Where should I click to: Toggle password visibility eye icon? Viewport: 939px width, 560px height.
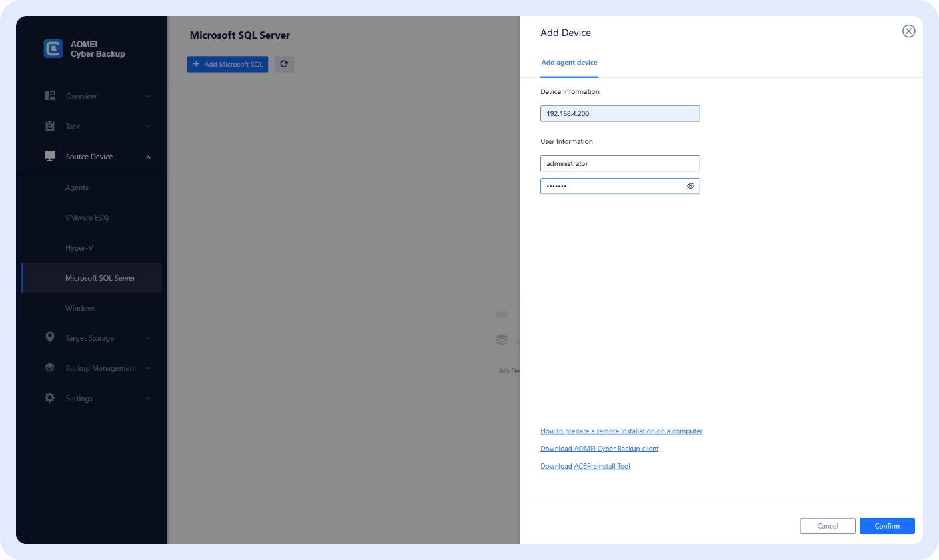[x=690, y=186]
